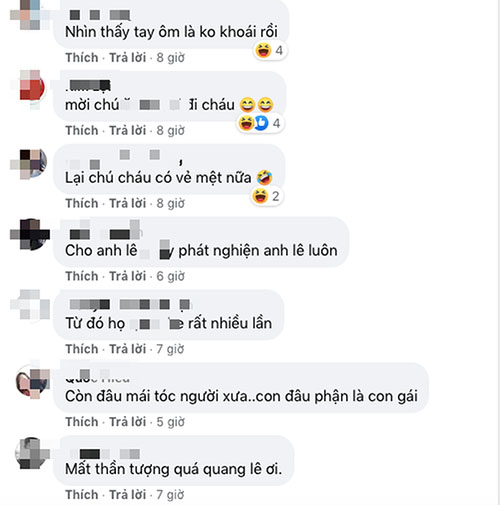Like the 'Nhìn thấy tay ôm' comment
The width and height of the screenshot is (500, 505).
tap(82, 58)
